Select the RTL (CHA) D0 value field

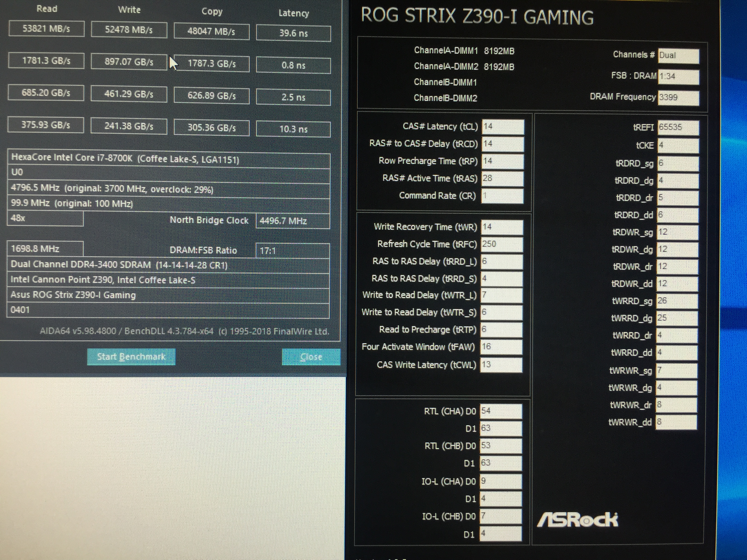(x=501, y=411)
